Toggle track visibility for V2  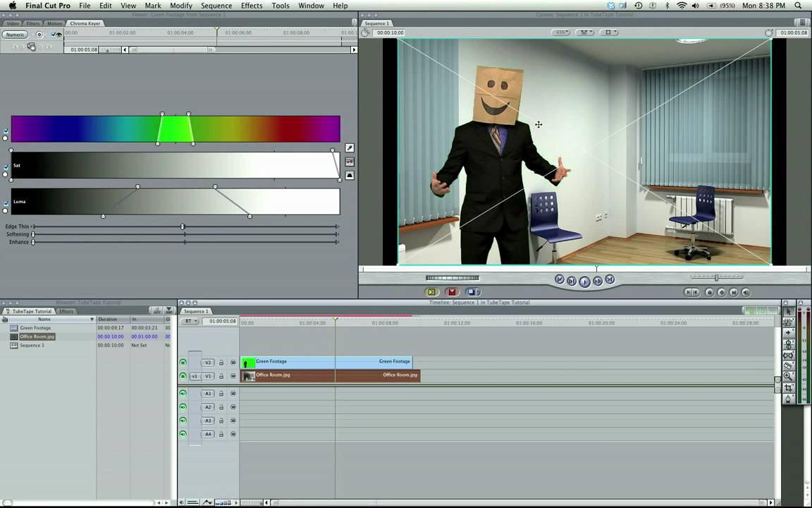[x=183, y=363]
